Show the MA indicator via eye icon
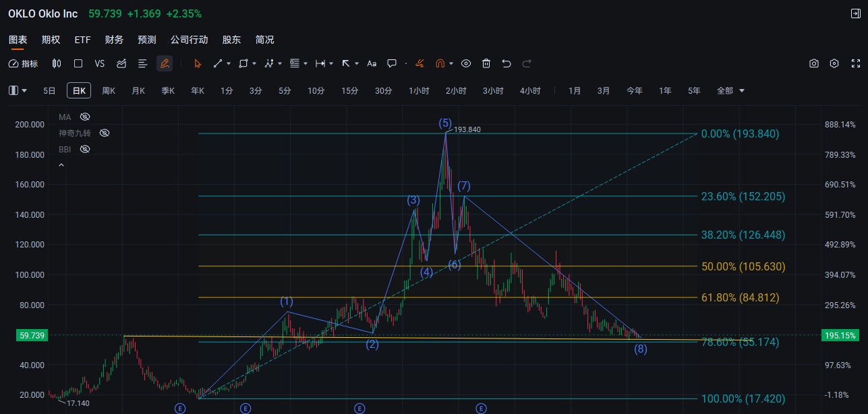Viewport: 868px width, 414px height. [x=85, y=117]
